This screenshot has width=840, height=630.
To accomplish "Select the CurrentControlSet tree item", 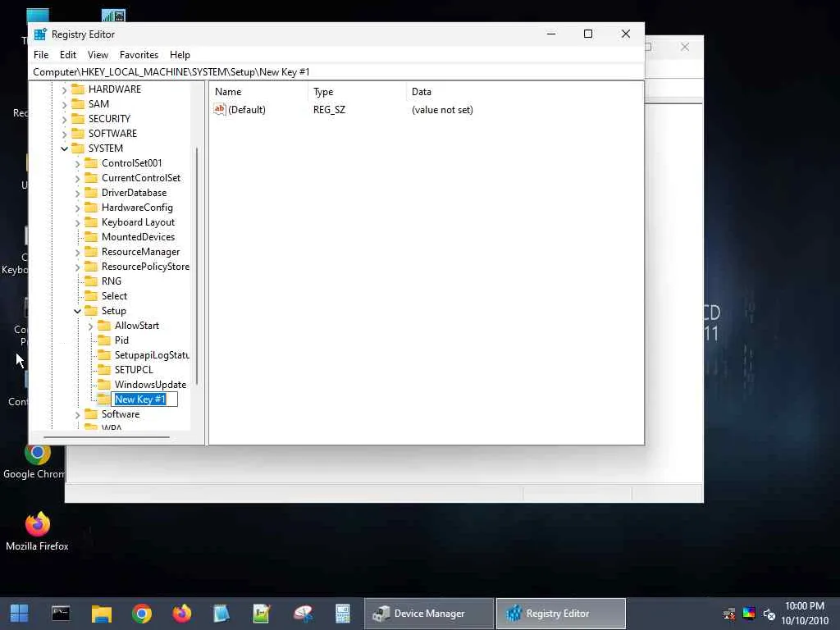I will click(x=141, y=178).
